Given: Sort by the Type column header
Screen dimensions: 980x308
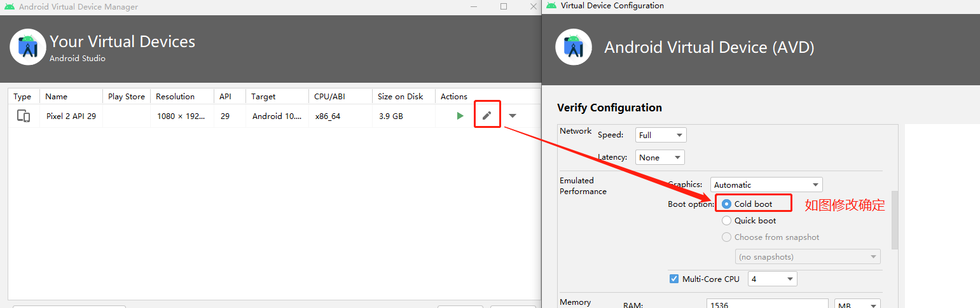Looking at the screenshot, I should coord(22,97).
